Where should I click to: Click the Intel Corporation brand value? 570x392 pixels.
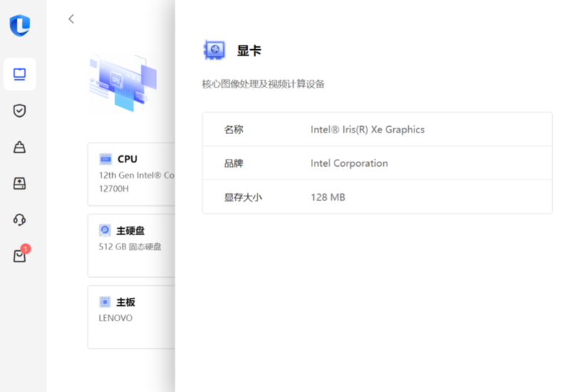(349, 163)
